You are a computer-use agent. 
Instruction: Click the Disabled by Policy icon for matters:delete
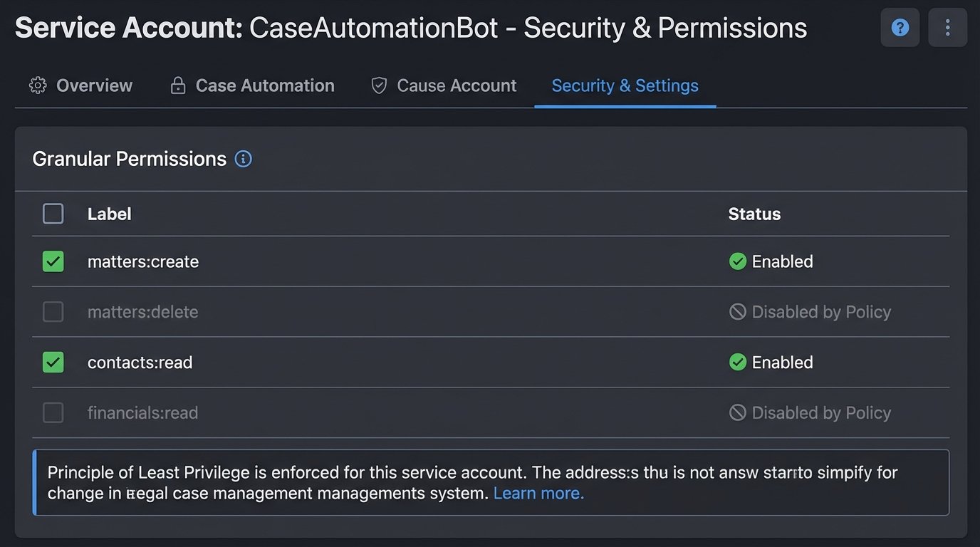(x=738, y=312)
